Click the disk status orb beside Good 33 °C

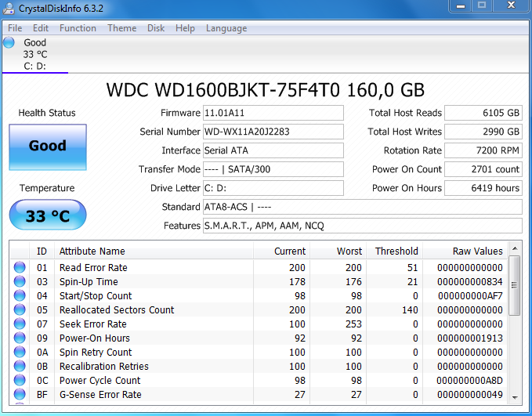9,42
